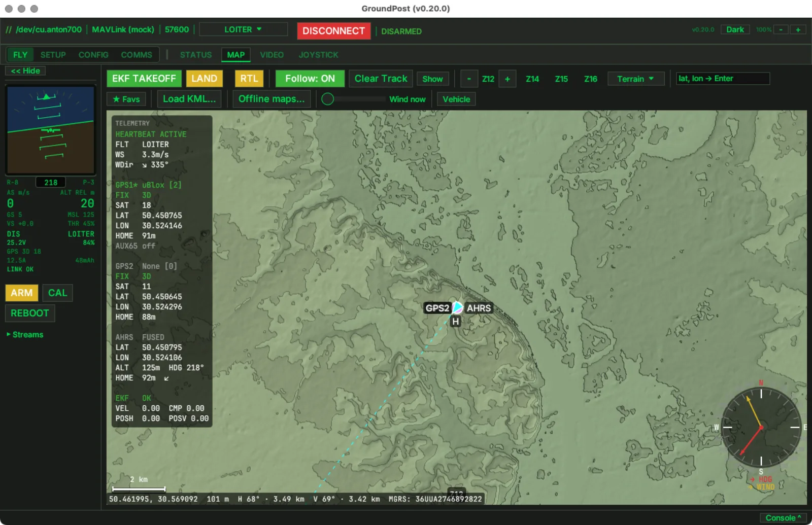The image size is (812, 525).
Task: Click the home H marker on map
Action: tap(455, 322)
